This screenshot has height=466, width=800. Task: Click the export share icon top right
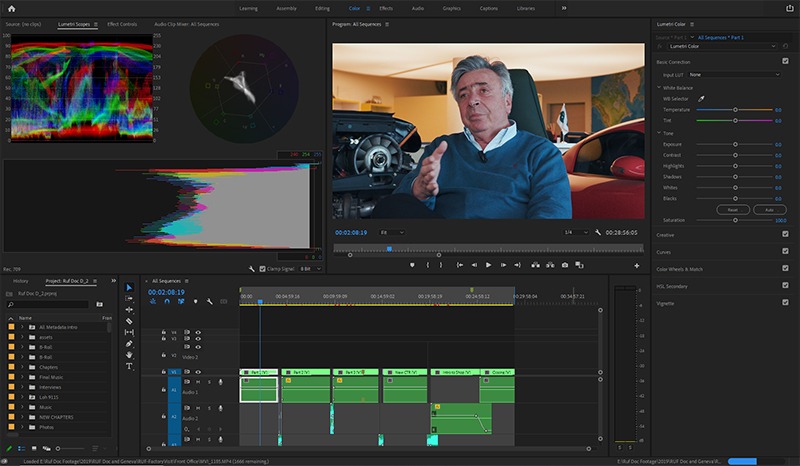pos(789,8)
